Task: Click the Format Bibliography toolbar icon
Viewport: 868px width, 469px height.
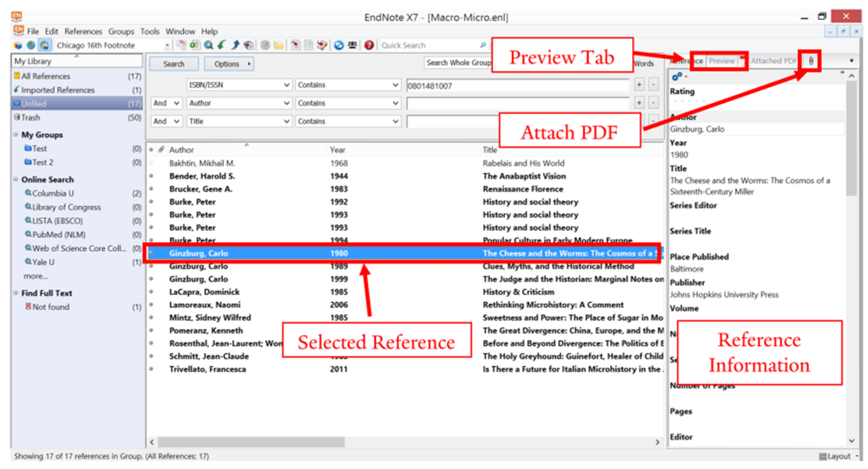Action: pyautogui.click(x=309, y=45)
